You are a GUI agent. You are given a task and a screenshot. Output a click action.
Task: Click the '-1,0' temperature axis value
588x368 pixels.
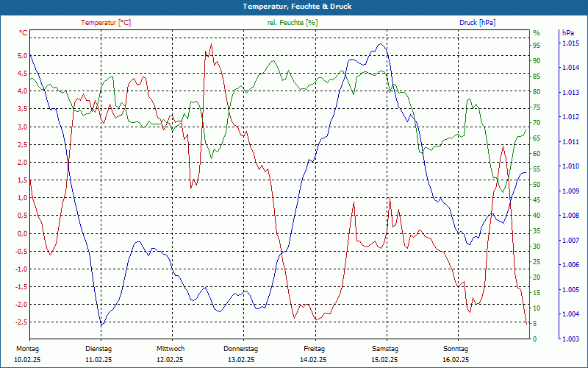pyautogui.click(x=21, y=269)
